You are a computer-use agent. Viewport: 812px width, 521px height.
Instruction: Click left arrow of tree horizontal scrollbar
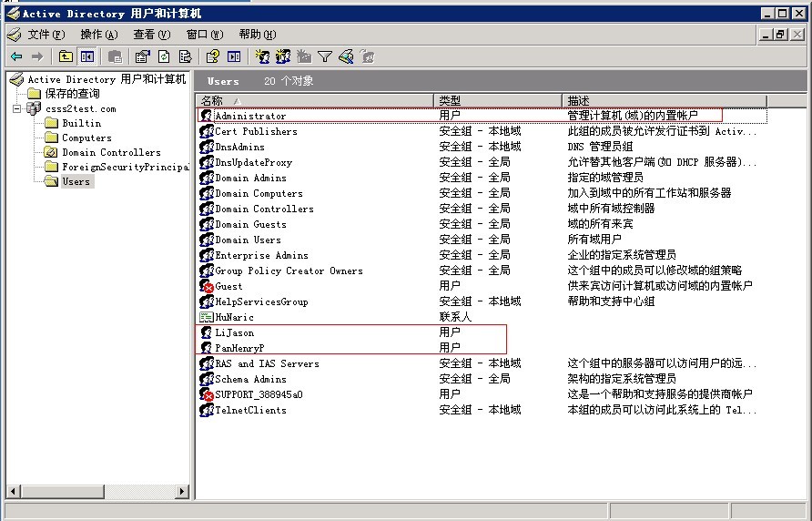tap(14, 491)
